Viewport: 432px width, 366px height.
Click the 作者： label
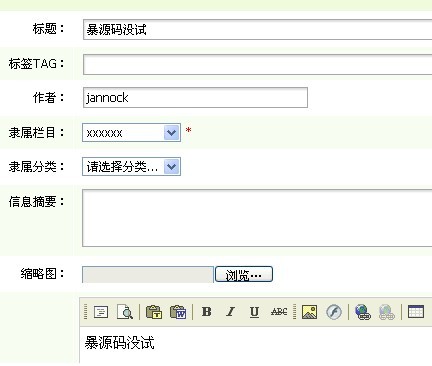48,98
